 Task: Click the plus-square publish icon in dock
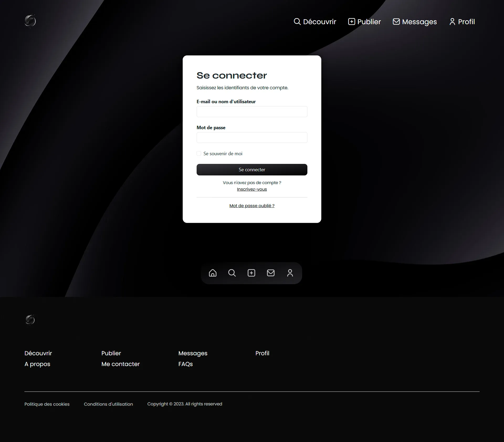pyautogui.click(x=251, y=273)
